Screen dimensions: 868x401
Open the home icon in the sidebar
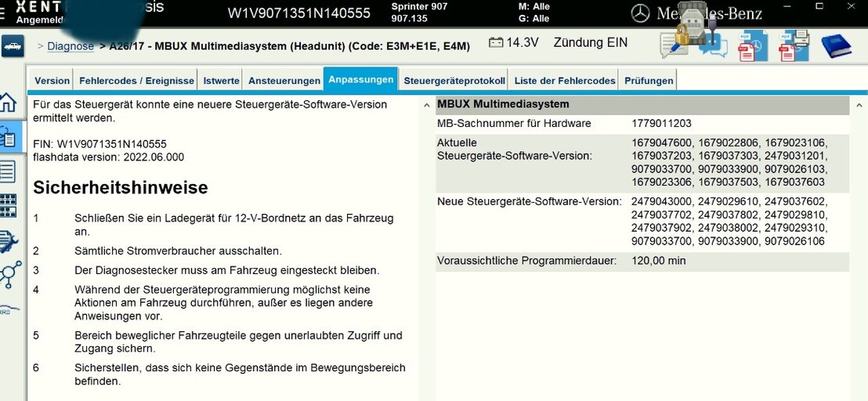[x=7, y=103]
